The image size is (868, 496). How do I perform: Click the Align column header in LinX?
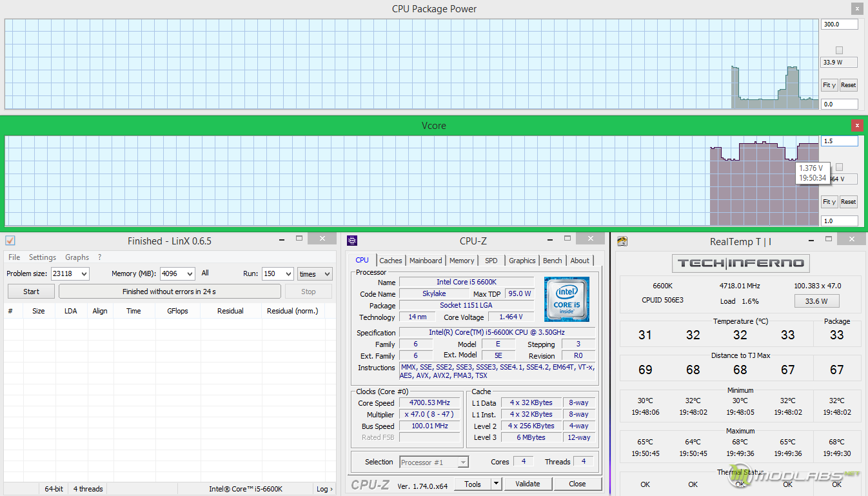pos(100,311)
